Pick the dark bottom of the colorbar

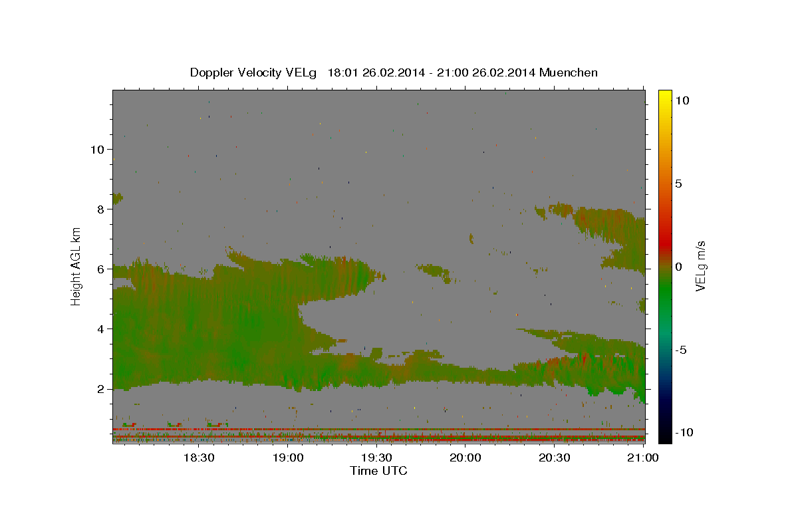pos(665,436)
